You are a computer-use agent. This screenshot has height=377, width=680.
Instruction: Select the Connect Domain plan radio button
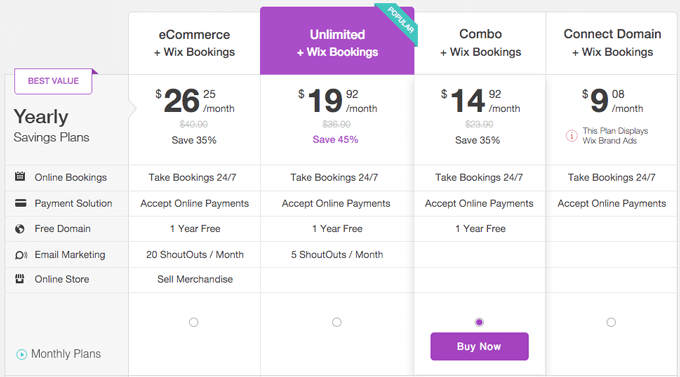(611, 322)
